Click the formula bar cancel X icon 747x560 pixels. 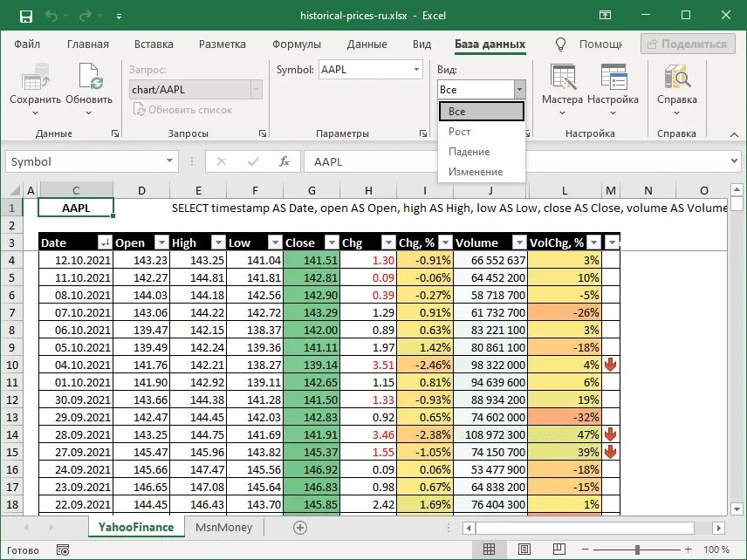coord(221,162)
